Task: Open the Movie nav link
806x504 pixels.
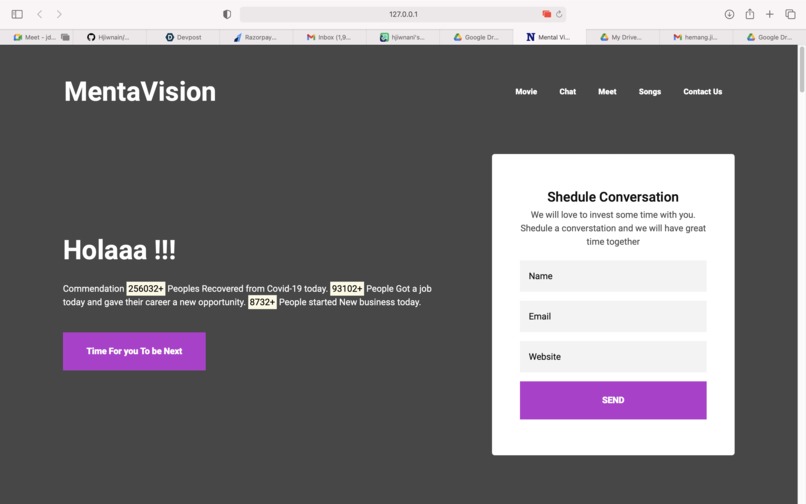Action: pos(526,92)
